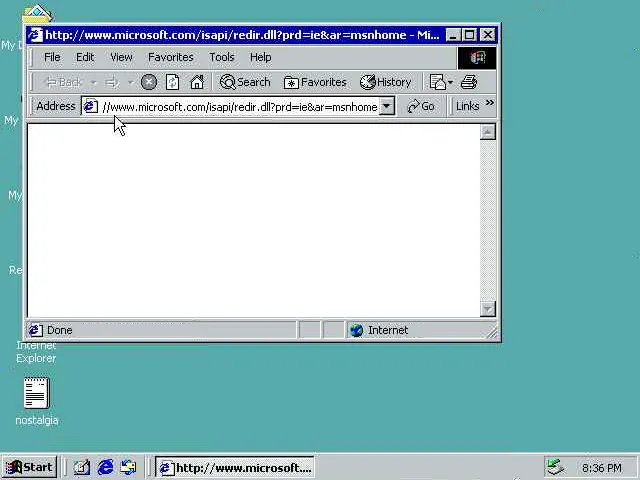The image size is (640, 480).
Task: Go to the Home page icon
Action: click(197, 82)
